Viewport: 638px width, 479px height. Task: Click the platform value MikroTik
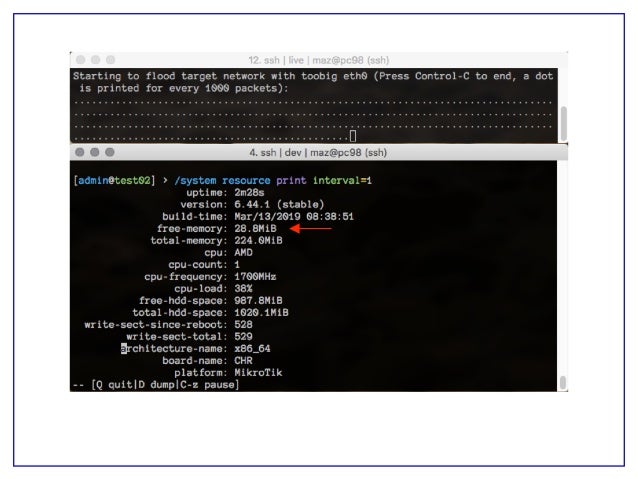258,373
